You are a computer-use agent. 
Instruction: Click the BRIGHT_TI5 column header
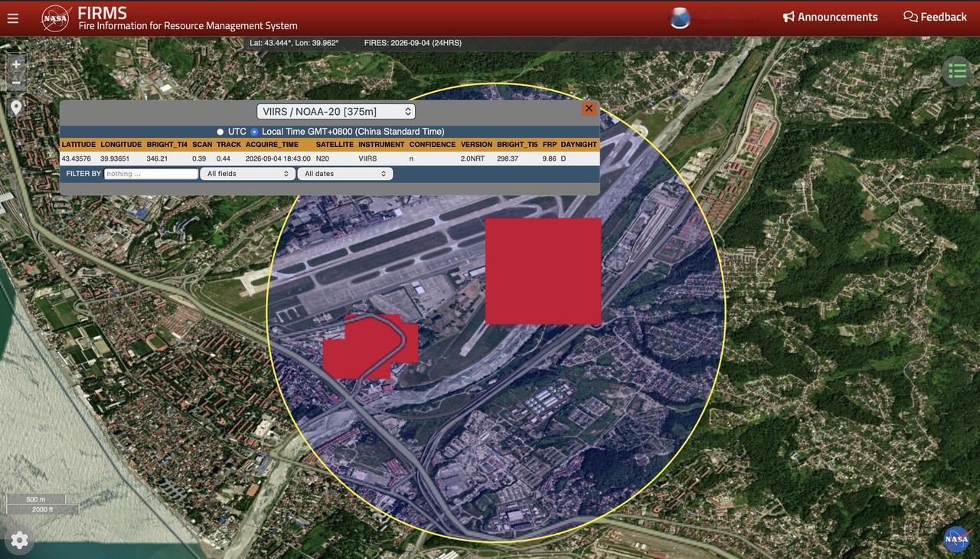coord(518,145)
